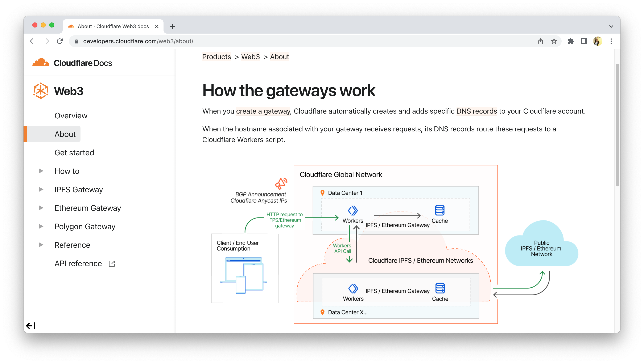Screen dimensions: 644x364
Task: Open the share page icon
Action: point(540,41)
